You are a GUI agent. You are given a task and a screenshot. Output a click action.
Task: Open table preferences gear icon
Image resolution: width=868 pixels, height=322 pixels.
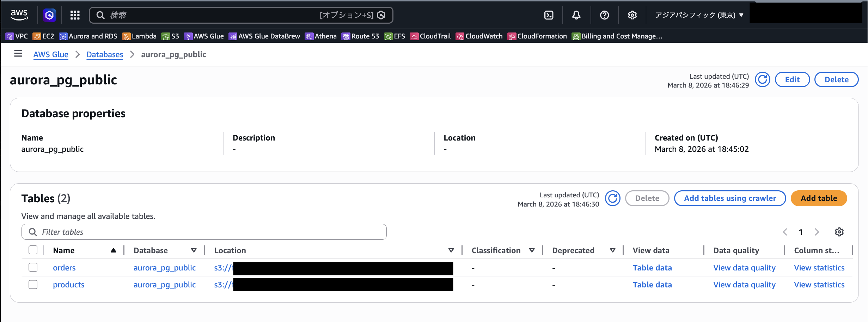tap(839, 232)
